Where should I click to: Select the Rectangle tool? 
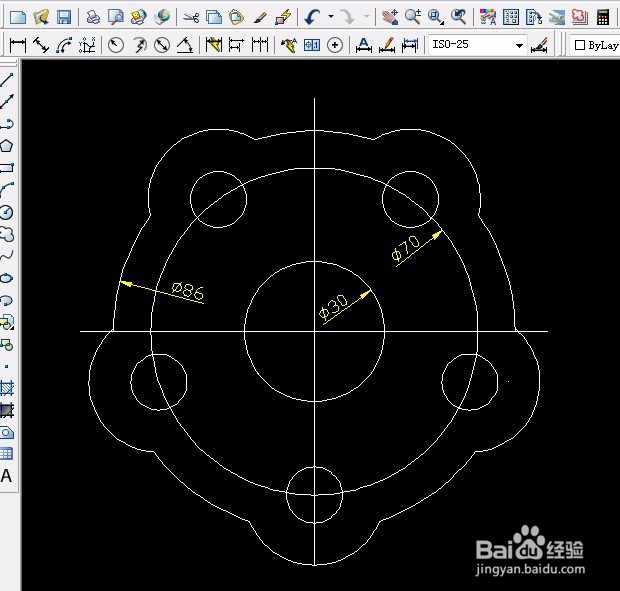point(7,168)
